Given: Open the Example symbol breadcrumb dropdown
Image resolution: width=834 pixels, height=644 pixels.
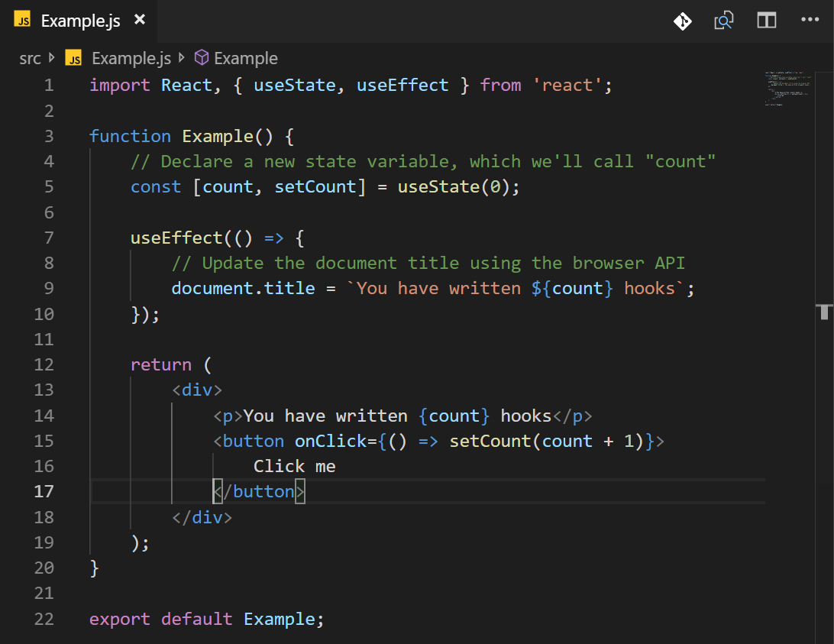Looking at the screenshot, I should tap(247, 57).
